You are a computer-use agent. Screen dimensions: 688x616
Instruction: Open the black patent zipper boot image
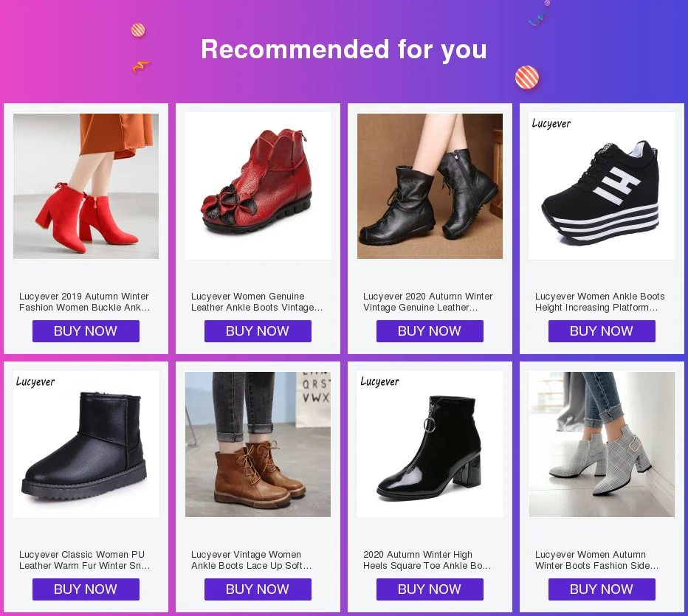(x=430, y=444)
